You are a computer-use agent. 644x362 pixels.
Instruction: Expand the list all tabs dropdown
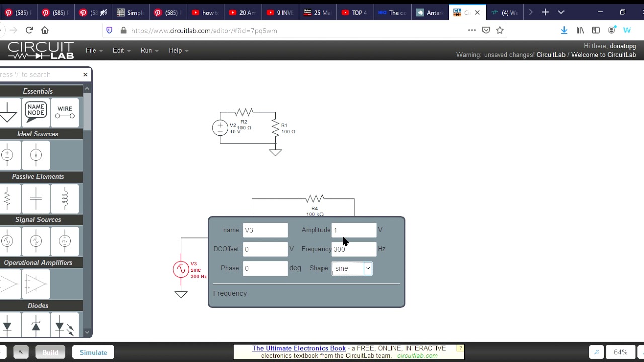click(x=561, y=12)
